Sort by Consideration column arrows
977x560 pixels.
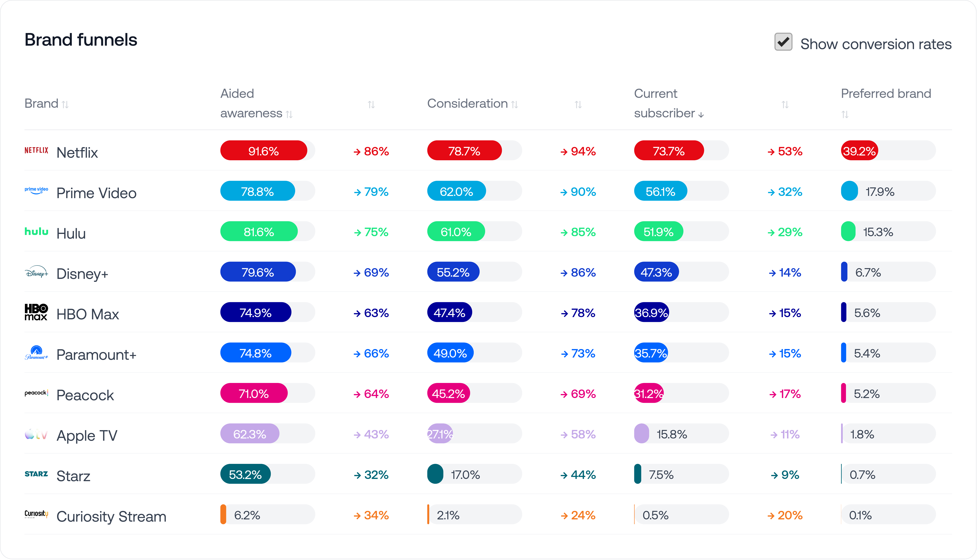click(x=515, y=104)
